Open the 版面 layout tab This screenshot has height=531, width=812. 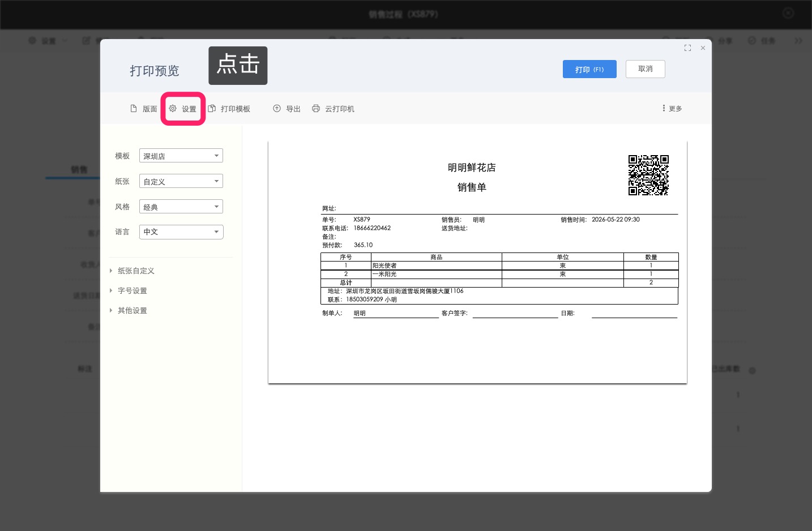click(144, 109)
